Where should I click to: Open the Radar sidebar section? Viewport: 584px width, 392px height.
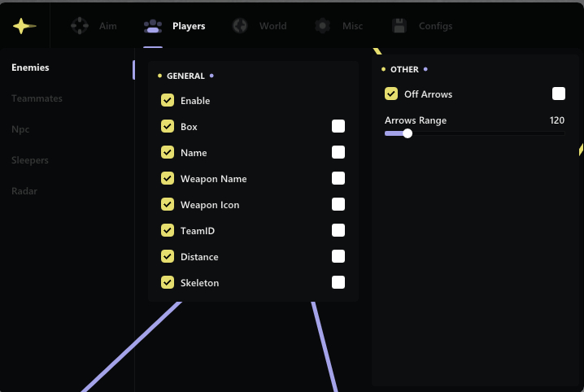[24, 191]
